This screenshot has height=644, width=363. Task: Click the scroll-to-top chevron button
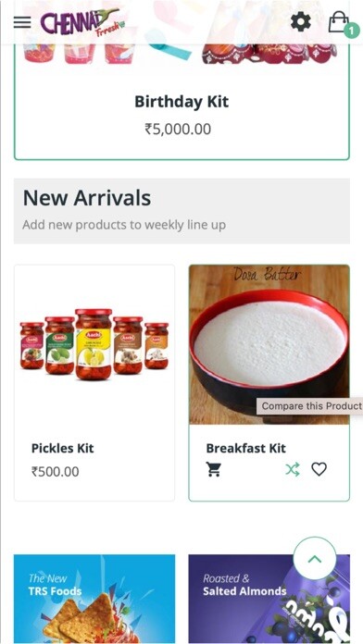pyautogui.click(x=315, y=559)
